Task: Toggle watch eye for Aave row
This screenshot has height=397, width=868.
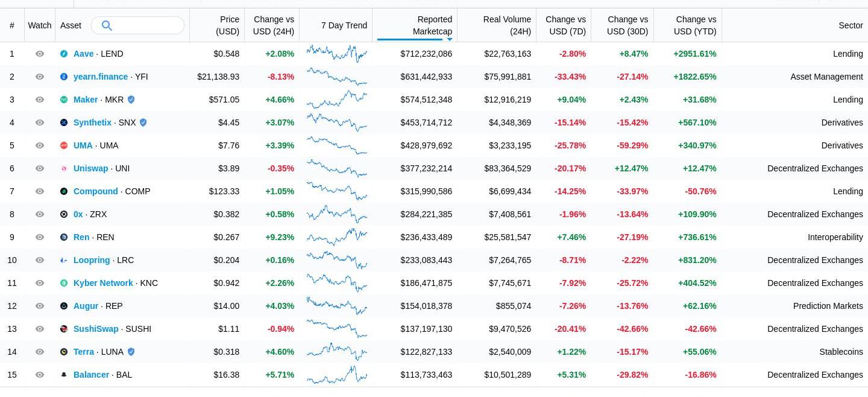Action: (40, 54)
